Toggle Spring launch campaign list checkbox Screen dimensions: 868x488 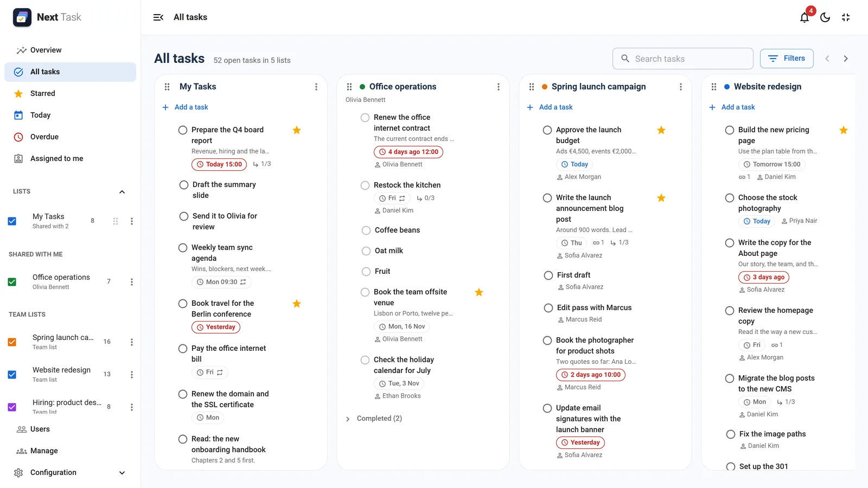click(12, 342)
